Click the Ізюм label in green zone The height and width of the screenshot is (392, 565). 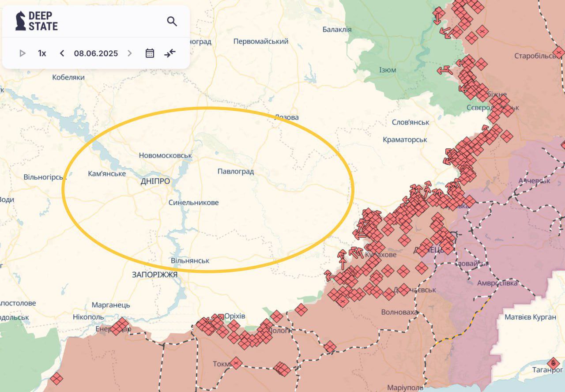coord(388,70)
